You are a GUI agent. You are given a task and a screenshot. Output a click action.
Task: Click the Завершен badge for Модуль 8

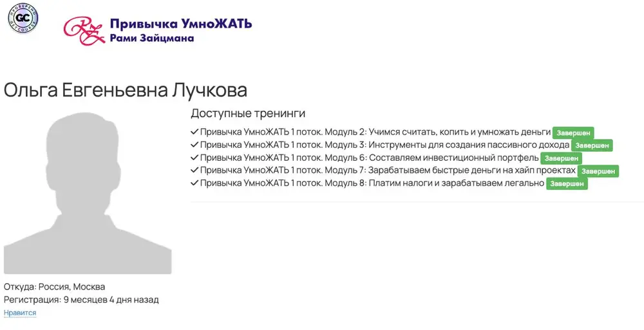pyautogui.click(x=567, y=184)
